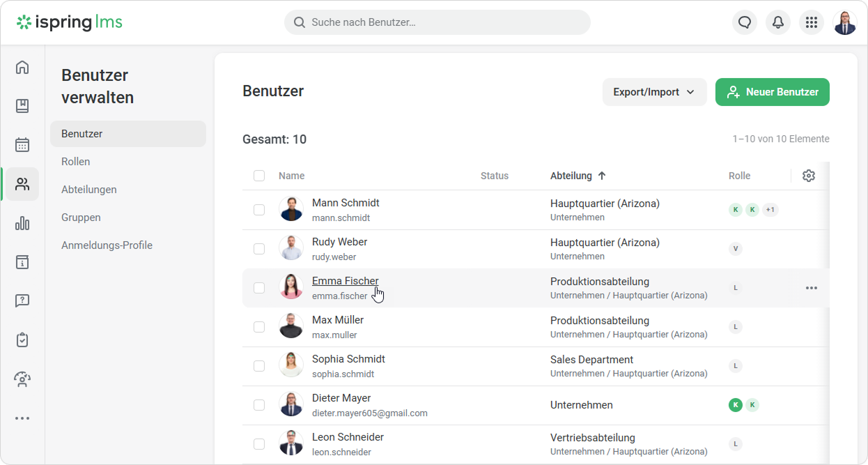Expand the Export/Import dropdown
Image resolution: width=868 pixels, height=465 pixels.
tap(654, 92)
